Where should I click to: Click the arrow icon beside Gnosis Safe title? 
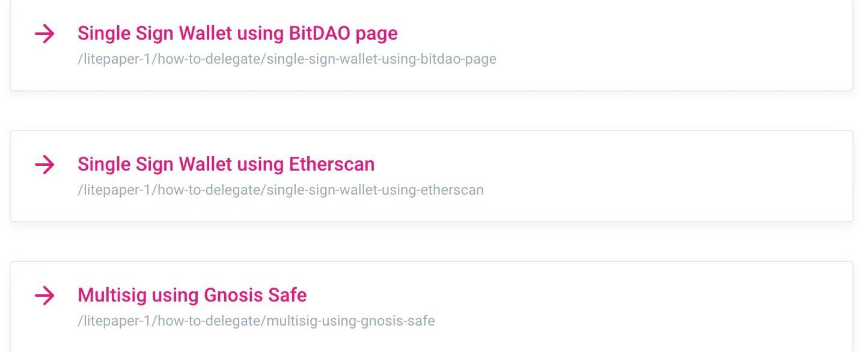coord(44,296)
